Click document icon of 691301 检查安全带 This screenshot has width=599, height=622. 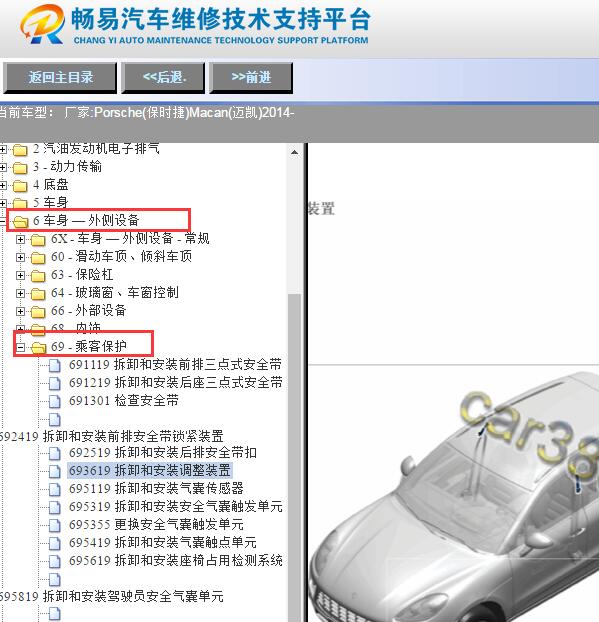(55, 401)
